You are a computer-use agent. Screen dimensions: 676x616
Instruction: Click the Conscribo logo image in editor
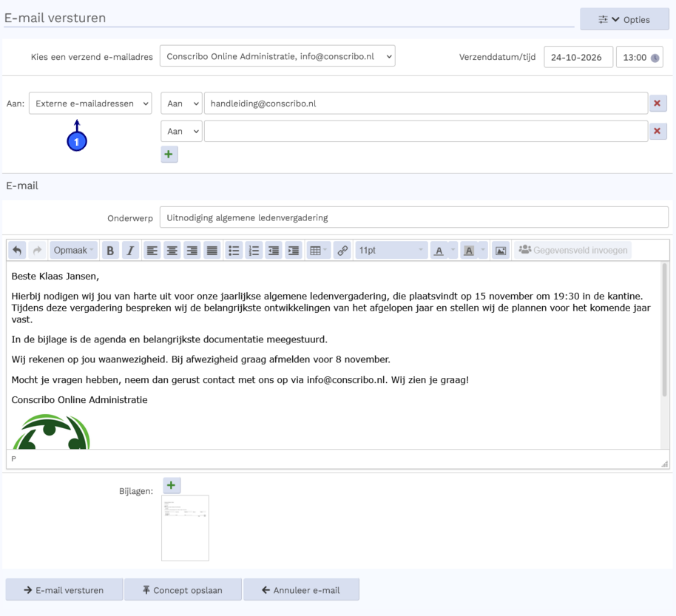51,432
